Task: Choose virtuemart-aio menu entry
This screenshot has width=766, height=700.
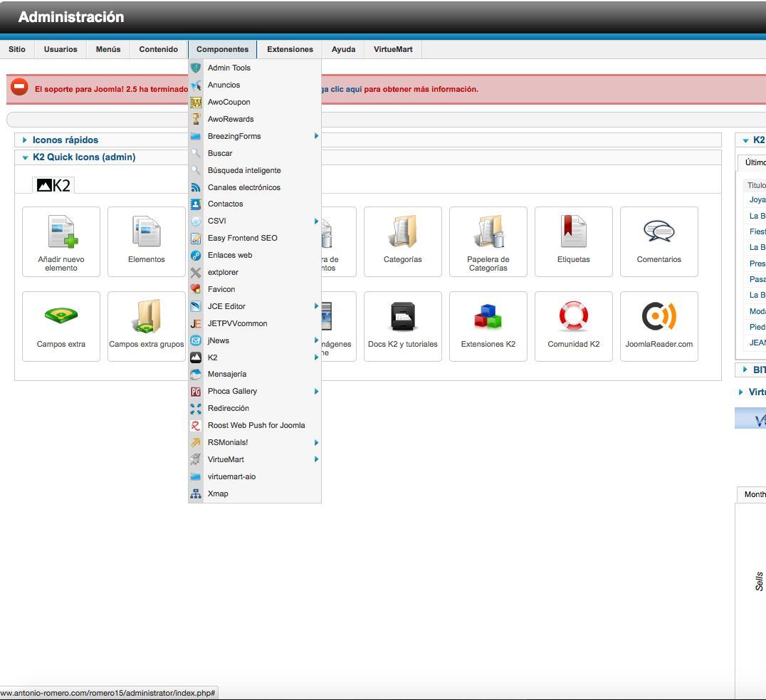Action: 255,476
